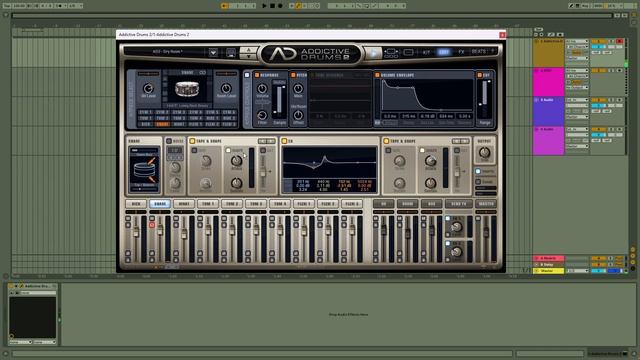640x360 pixels.
Task: Click the Response Filter knob
Action: click(x=262, y=115)
